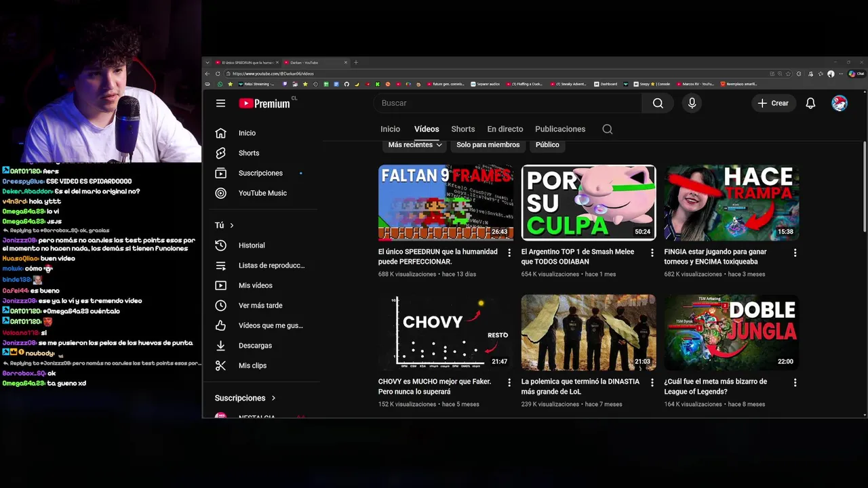Open the Más recientes sort dropdown
This screenshot has height=488, width=868.
415,145
